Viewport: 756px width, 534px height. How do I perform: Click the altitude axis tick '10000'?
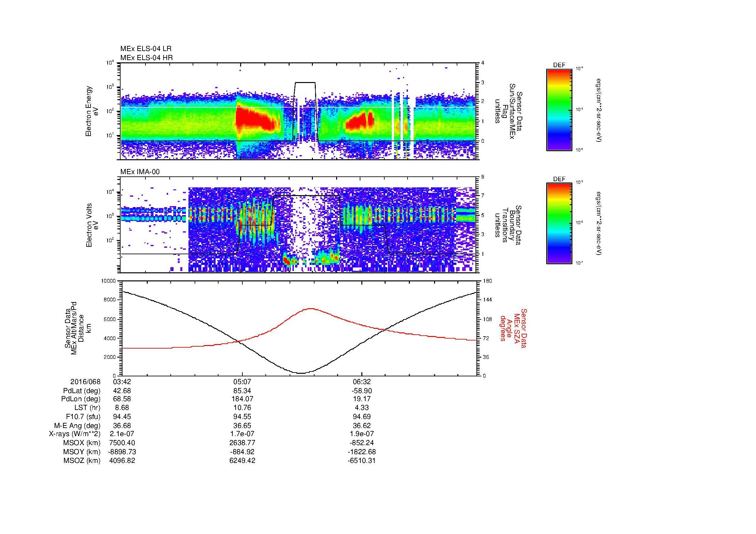click(108, 281)
